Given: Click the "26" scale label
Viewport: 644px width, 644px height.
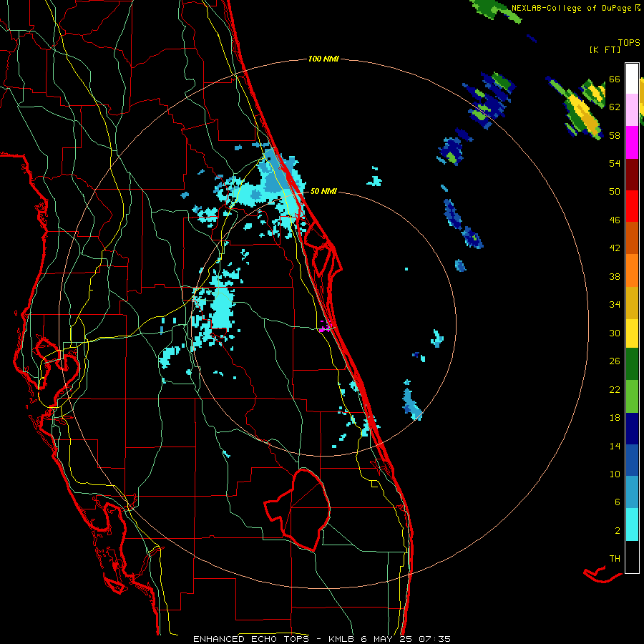Looking at the screenshot, I should [615, 361].
